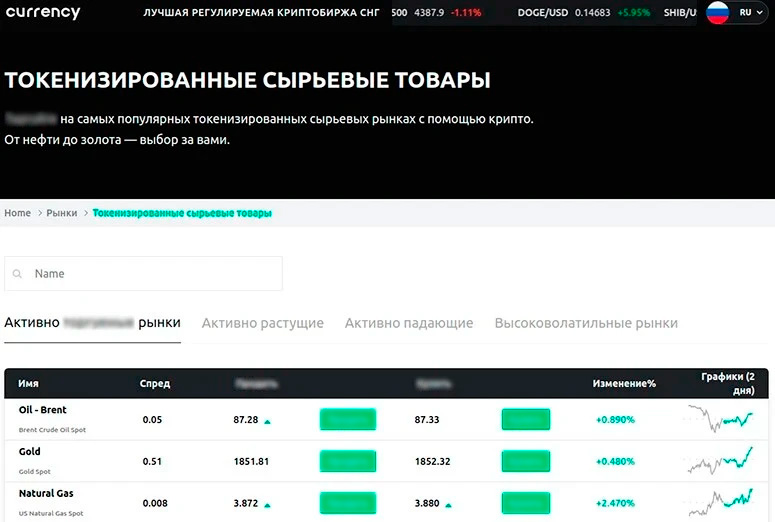775x522 pixels.
Task: Open Natural Gas sparkline chart
Action: 720,500
